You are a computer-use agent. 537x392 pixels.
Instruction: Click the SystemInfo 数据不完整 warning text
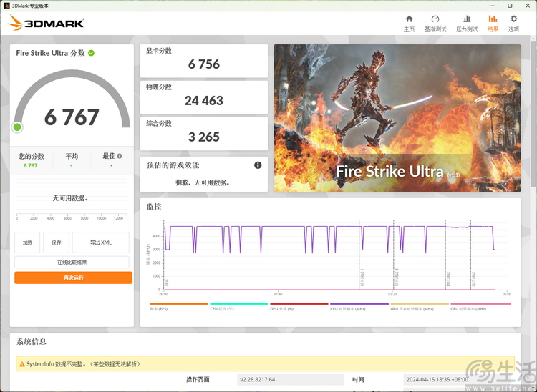click(x=83, y=364)
